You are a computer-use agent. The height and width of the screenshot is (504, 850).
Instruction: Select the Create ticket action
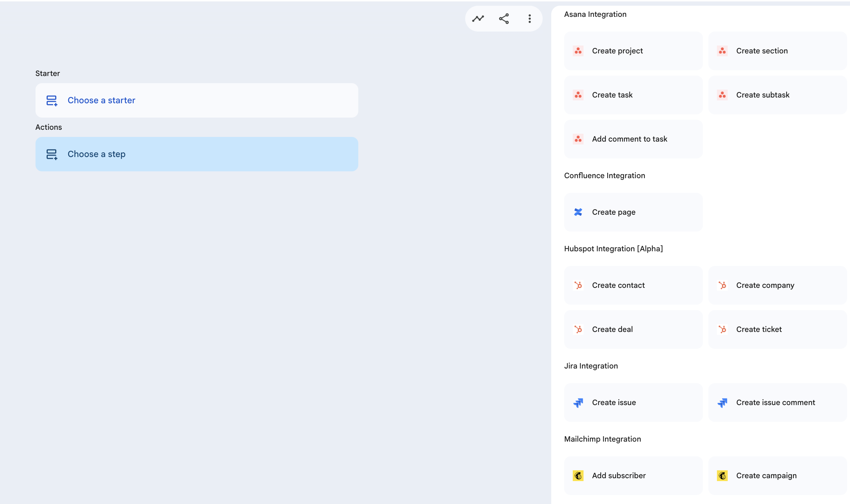(777, 329)
